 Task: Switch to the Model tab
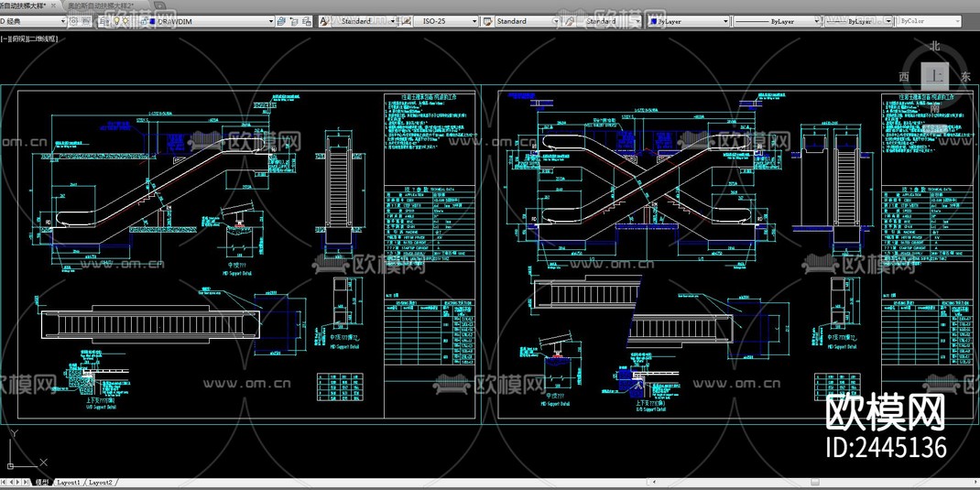coord(42,483)
